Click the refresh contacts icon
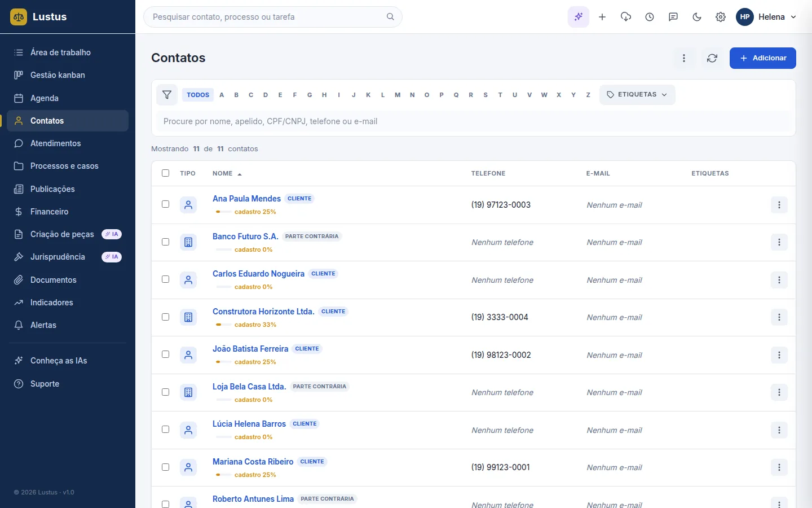The height and width of the screenshot is (508, 812). [x=712, y=58]
